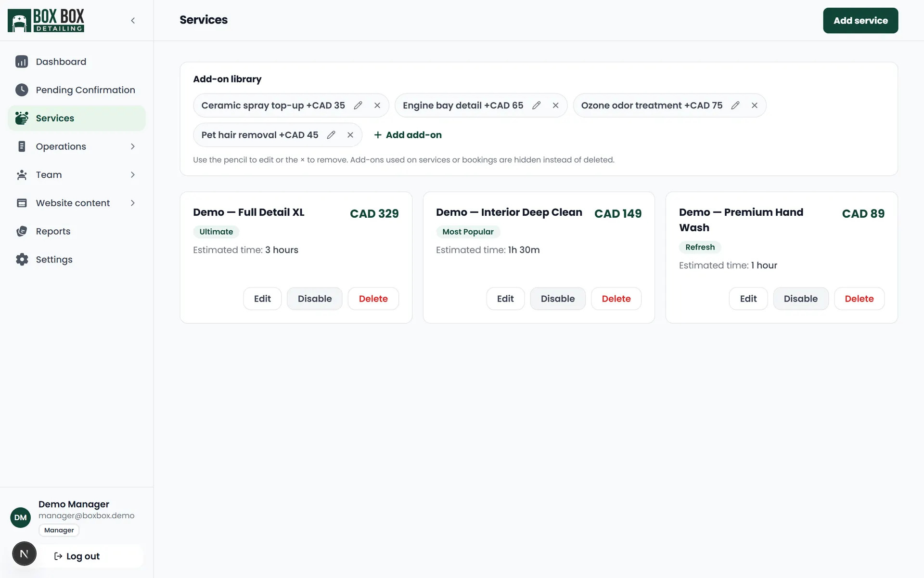Click Add add-on link
The height and width of the screenshot is (578, 924).
[408, 135]
